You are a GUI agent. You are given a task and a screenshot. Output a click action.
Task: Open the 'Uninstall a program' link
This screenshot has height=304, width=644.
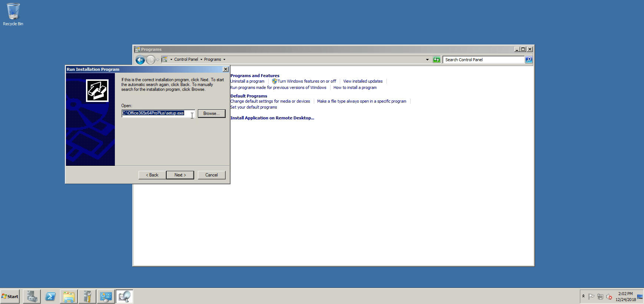(x=247, y=81)
